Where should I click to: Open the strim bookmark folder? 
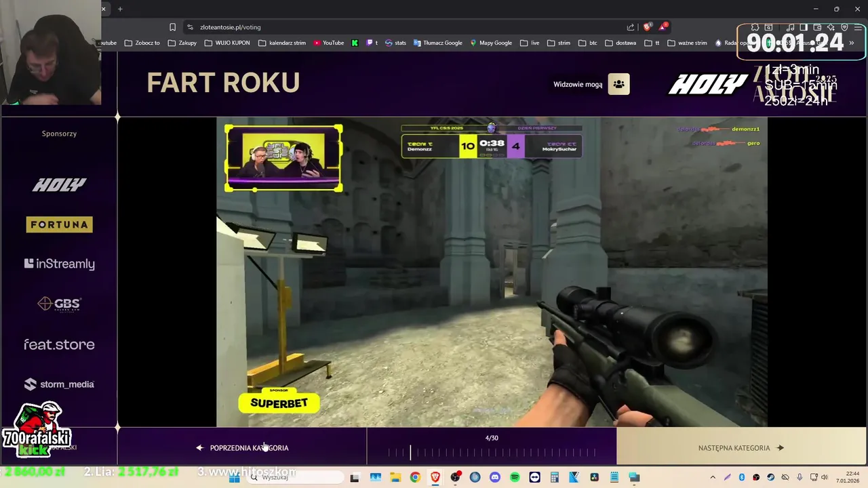(559, 43)
